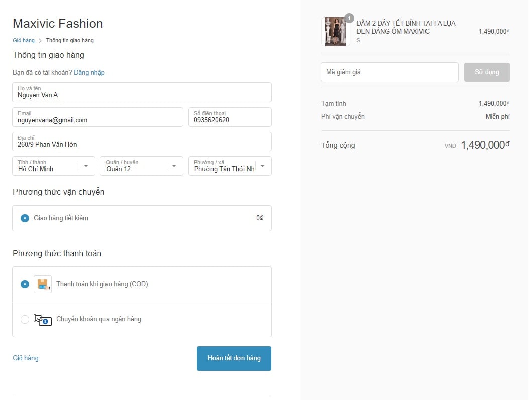Open the Tỉnh / thành dropdown
The image size is (532, 400).
click(54, 166)
